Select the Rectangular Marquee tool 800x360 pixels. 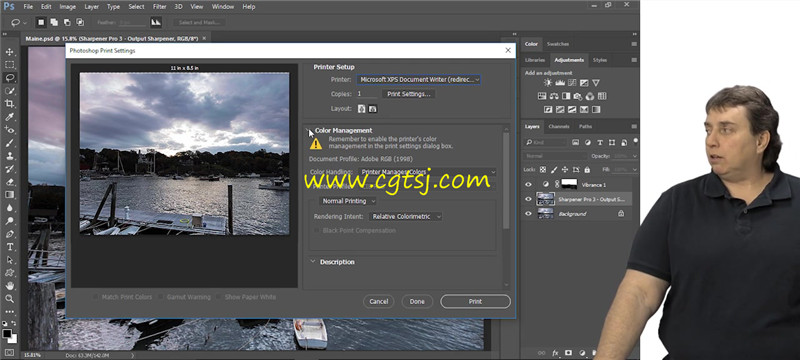[x=10, y=65]
